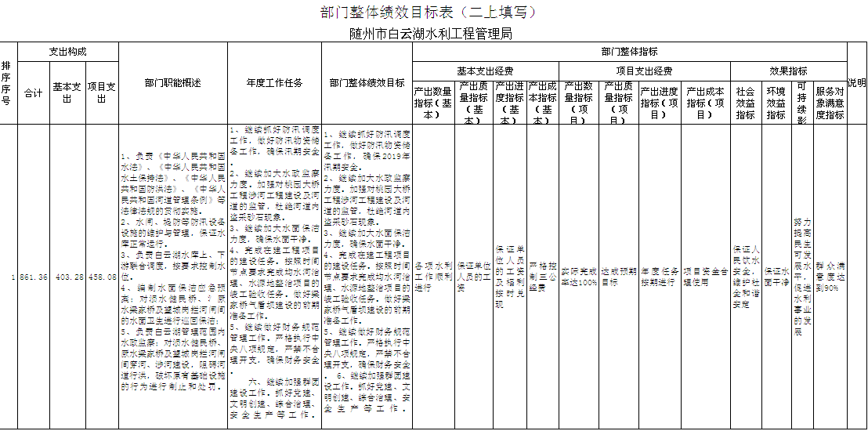Select cell 严格控制三公经费
Screen dimensions: 868x431
pos(542,277)
